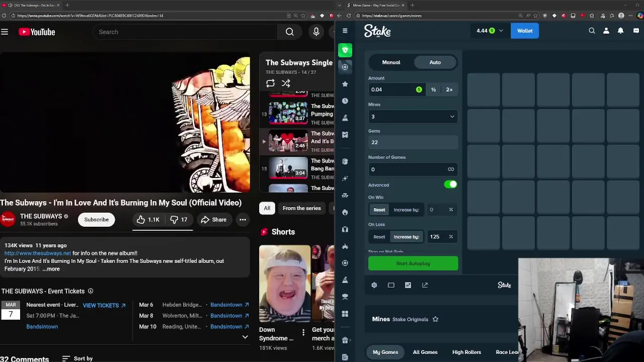644x362 pixels.
Task: Open Down Syndrome short's three-dot menu
Action: click(x=303, y=332)
